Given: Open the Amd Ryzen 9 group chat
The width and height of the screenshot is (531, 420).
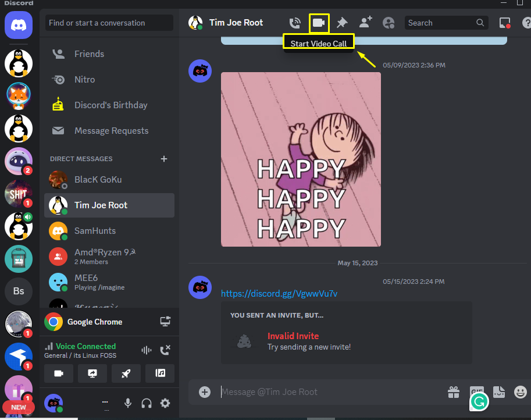Looking at the screenshot, I should 109,257.
